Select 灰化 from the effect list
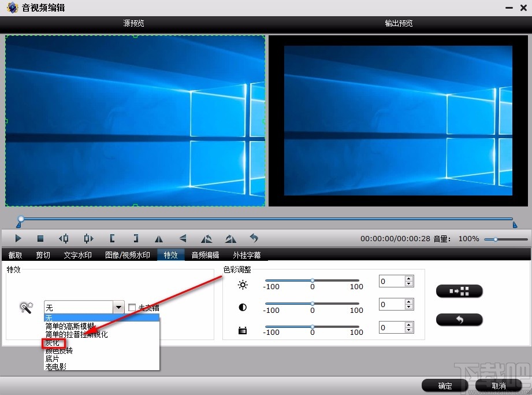The height and width of the screenshot is (395, 532). [53, 342]
